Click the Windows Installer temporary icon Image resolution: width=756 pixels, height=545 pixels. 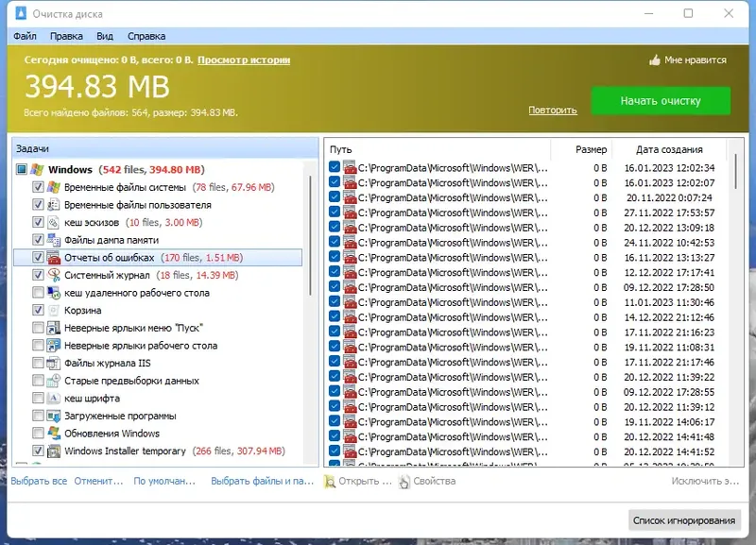(x=54, y=451)
